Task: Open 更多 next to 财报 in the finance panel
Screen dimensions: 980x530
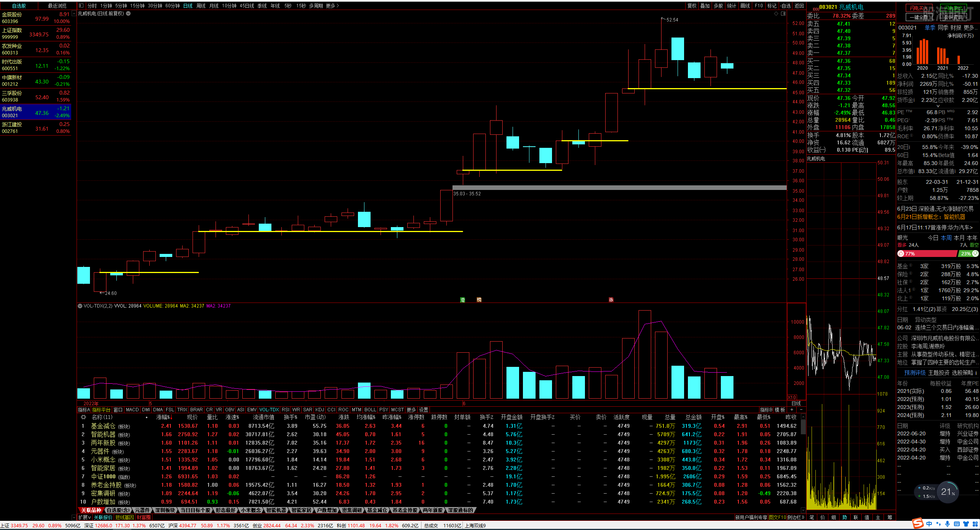Action: click(970, 28)
